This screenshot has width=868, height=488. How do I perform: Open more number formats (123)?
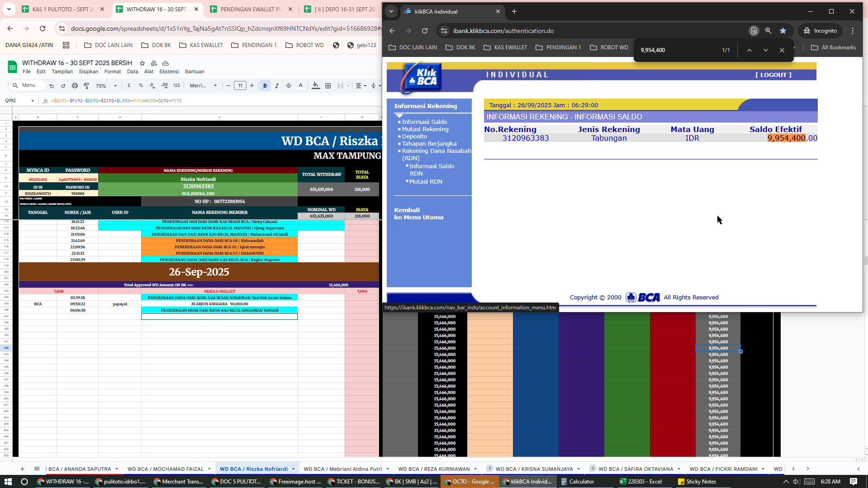tap(176, 85)
